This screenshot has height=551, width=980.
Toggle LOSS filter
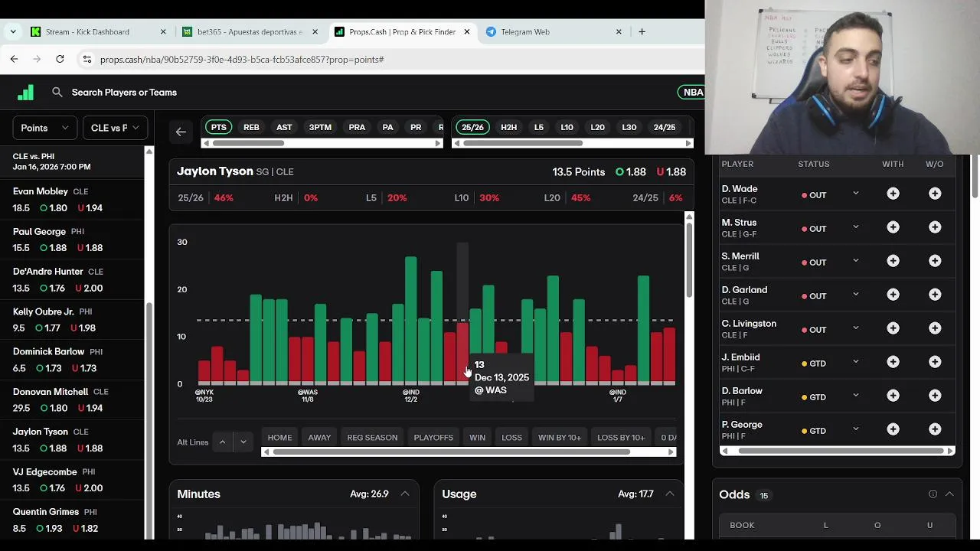[x=511, y=438]
